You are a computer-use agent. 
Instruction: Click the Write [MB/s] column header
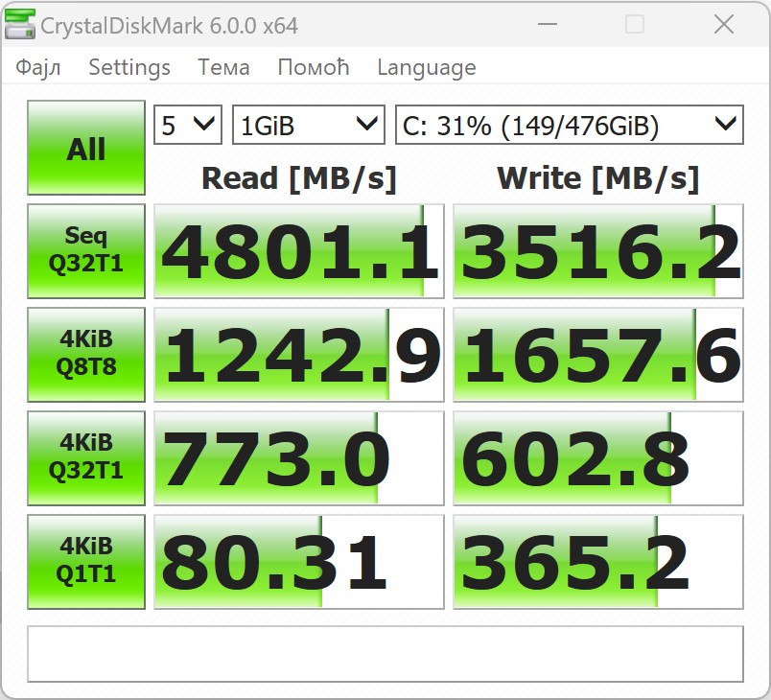point(598,178)
